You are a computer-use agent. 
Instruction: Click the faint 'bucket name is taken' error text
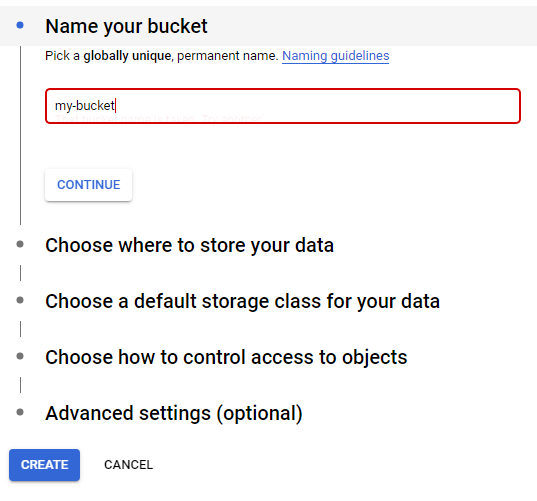[159, 119]
